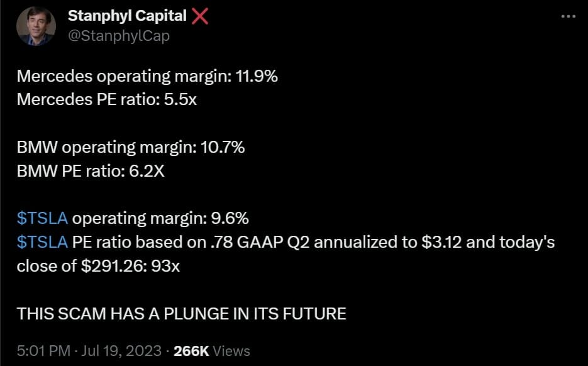Visit the @StanphylCap handle link

118,36
